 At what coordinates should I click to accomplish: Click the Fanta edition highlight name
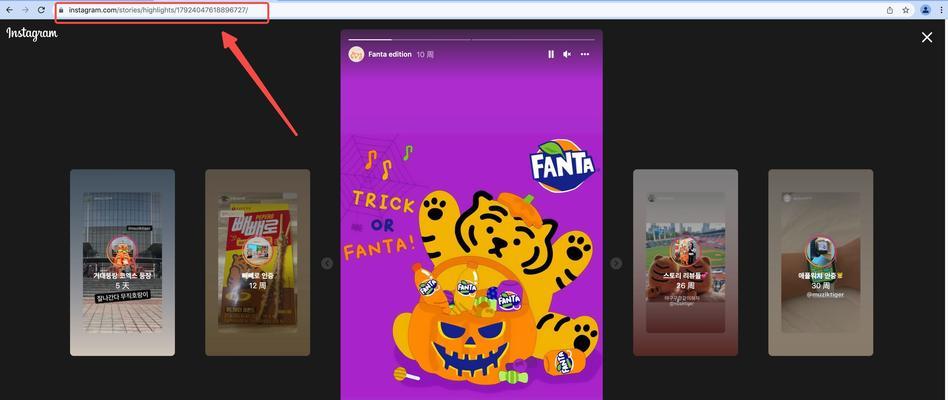tap(390, 54)
